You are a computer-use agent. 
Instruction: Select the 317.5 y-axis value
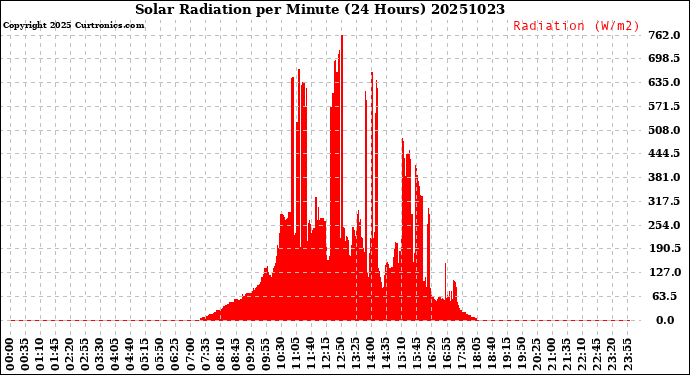point(664,201)
